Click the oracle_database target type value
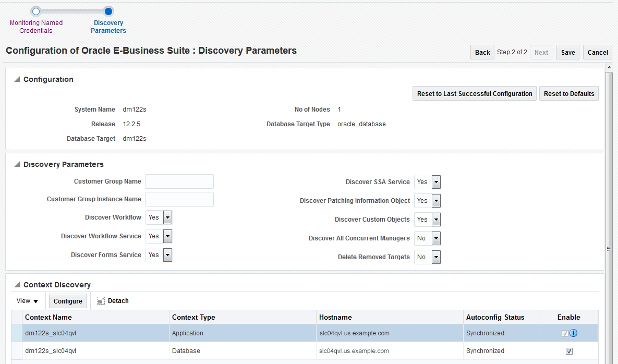 (x=361, y=124)
